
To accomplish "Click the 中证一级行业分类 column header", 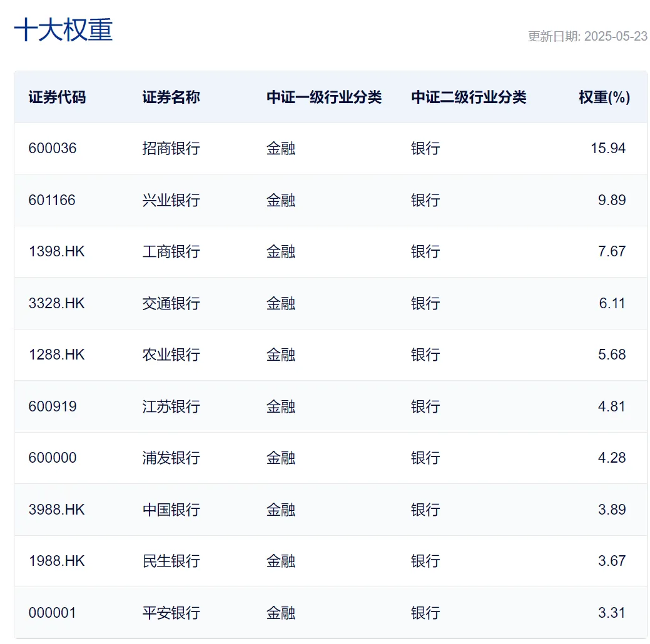I will pos(324,98).
